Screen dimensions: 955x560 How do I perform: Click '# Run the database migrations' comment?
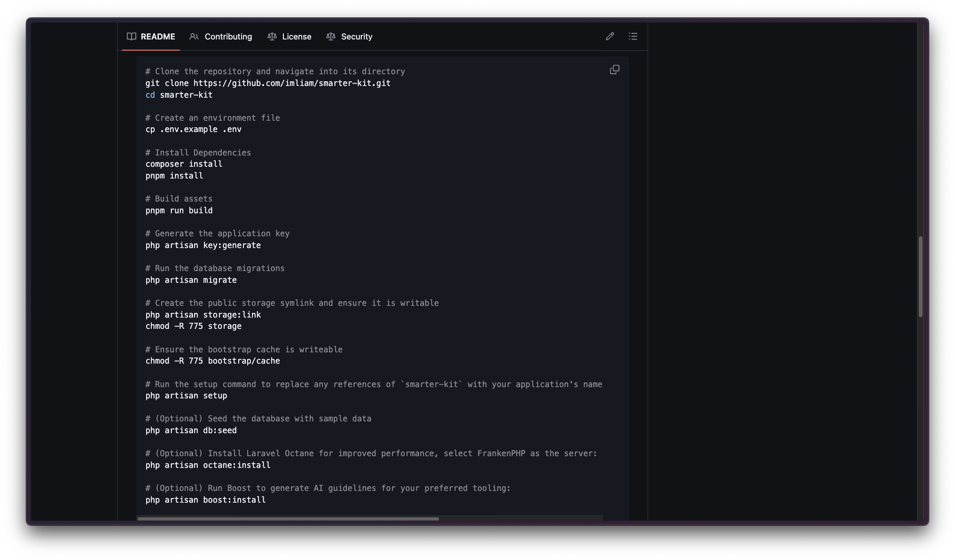215,268
